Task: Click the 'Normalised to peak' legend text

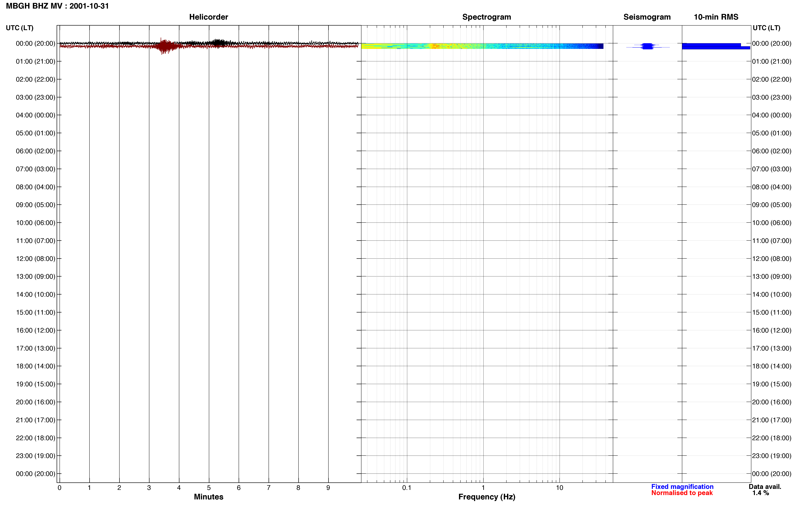Action: 682,493
